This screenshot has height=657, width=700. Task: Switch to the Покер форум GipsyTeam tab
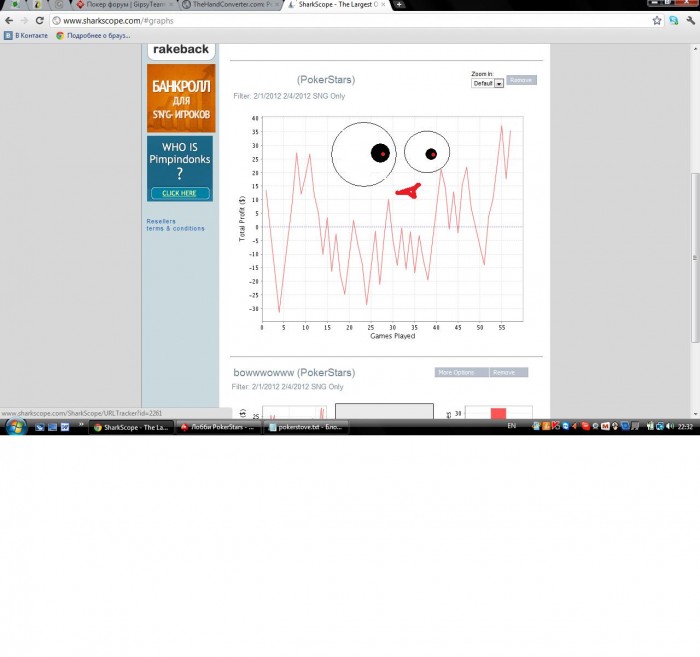pyautogui.click(x=125, y=4)
